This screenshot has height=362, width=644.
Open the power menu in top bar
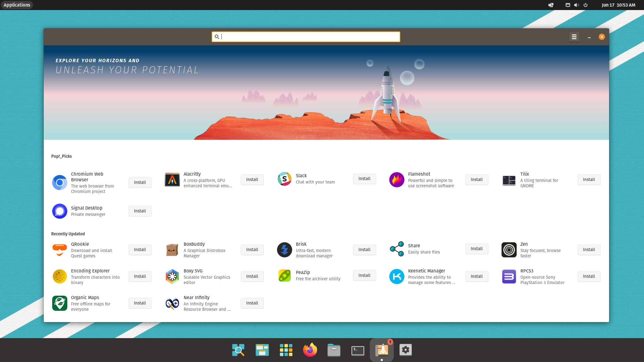coord(586,5)
